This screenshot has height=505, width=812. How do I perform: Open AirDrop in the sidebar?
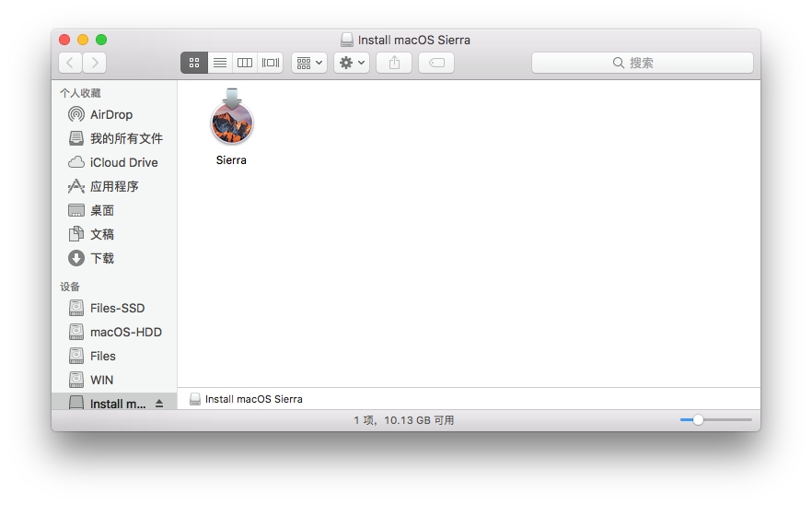click(x=114, y=114)
